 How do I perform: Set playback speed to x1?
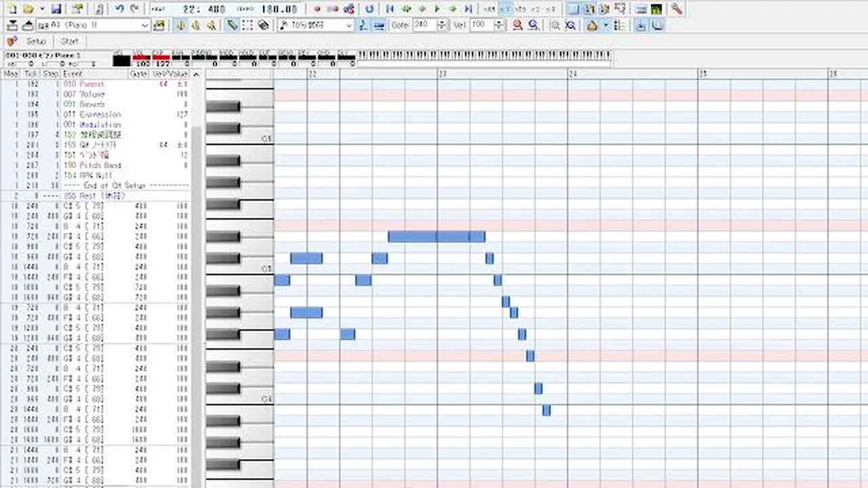(x=505, y=9)
